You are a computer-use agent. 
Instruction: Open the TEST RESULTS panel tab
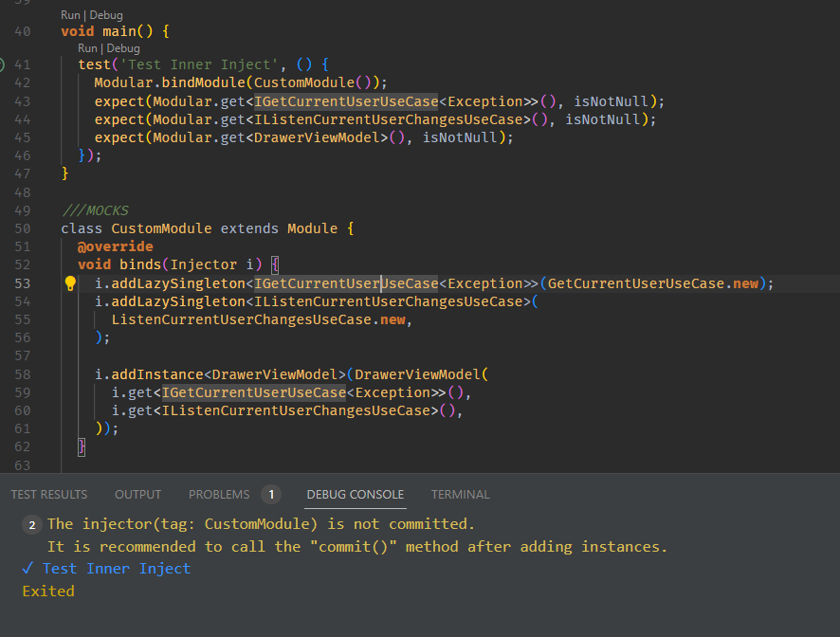click(49, 494)
